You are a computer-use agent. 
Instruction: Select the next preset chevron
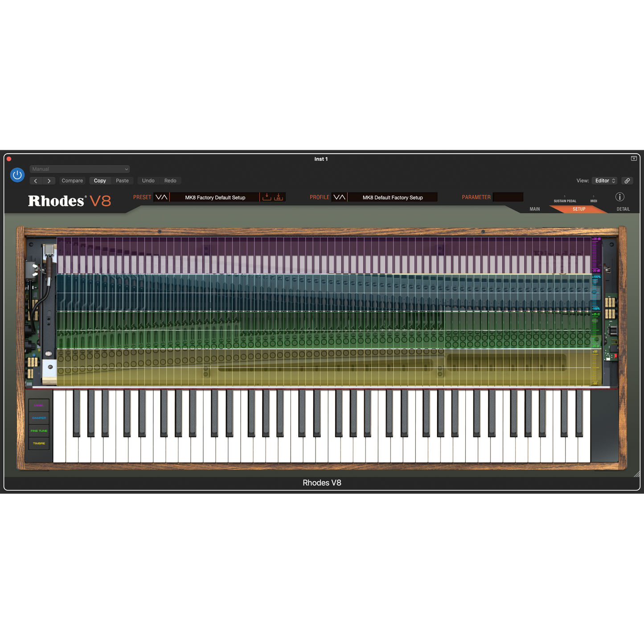pos(49,180)
